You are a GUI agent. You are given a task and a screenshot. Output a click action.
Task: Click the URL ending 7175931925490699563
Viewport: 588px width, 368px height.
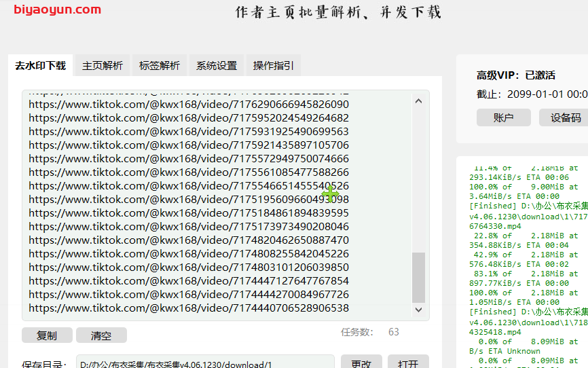coord(189,131)
